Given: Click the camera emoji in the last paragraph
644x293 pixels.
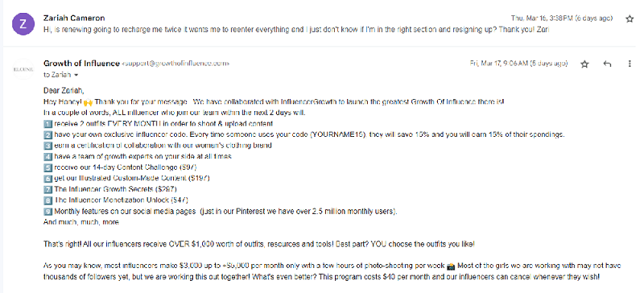Looking at the screenshot, I should click(x=451, y=266).
